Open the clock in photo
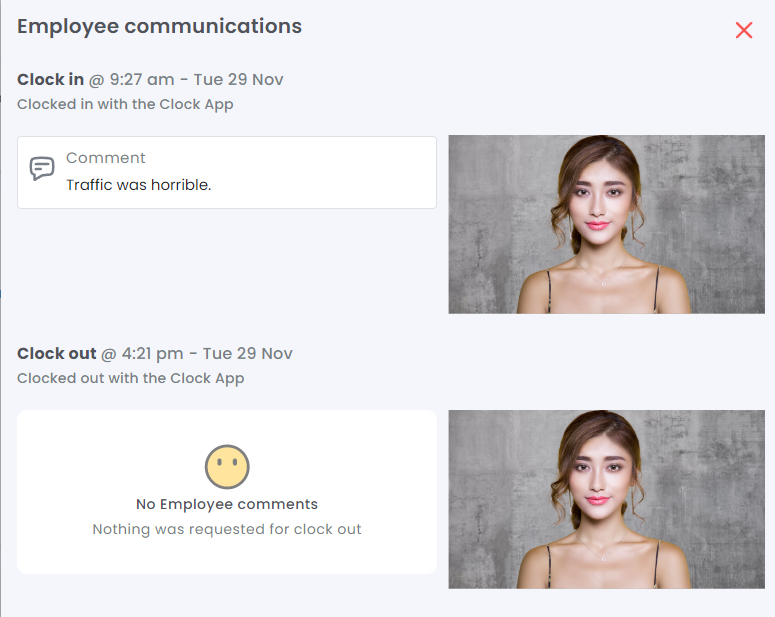Screen dimensions: 775x617 coord(606,224)
